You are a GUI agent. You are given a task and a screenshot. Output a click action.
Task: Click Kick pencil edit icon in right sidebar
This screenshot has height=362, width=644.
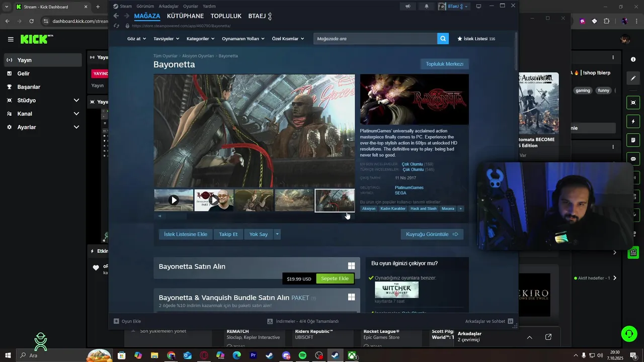(633, 78)
